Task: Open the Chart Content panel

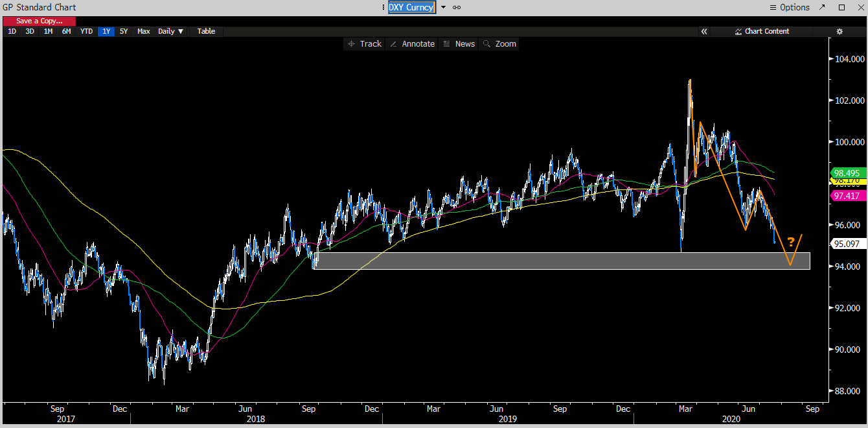Action: [762, 31]
